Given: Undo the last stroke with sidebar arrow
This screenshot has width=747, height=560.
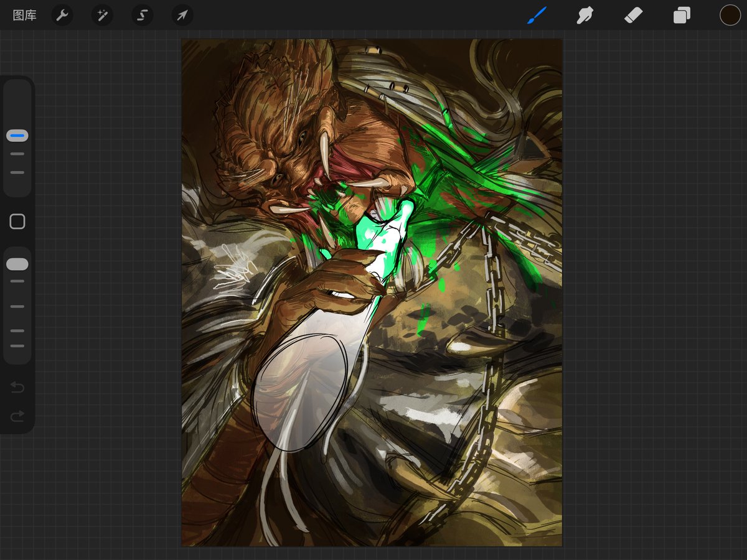Looking at the screenshot, I should (17, 388).
